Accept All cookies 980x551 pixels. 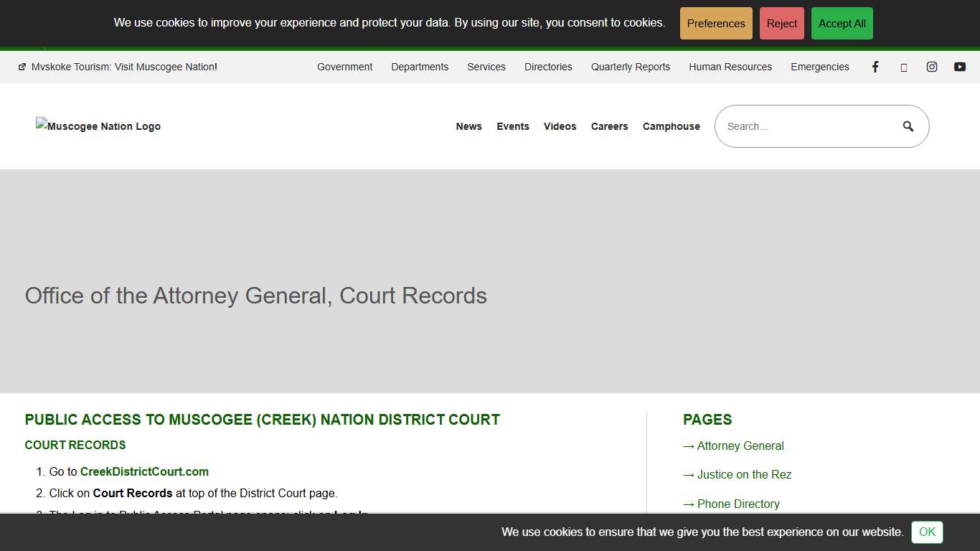click(842, 23)
